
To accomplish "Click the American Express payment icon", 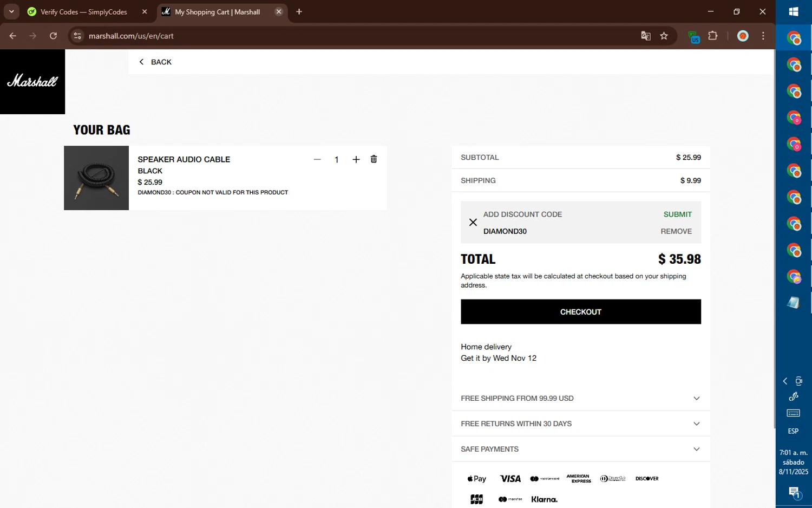I will (579, 479).
